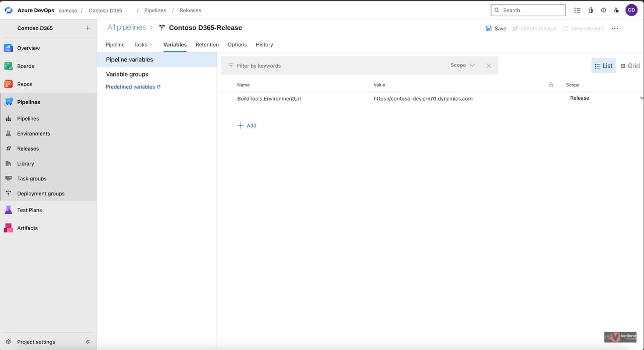The height and width of the screenshot is (350, 644).
Task: Select the Pipelines hub header in sidebar
Action: tap(29, 102)
